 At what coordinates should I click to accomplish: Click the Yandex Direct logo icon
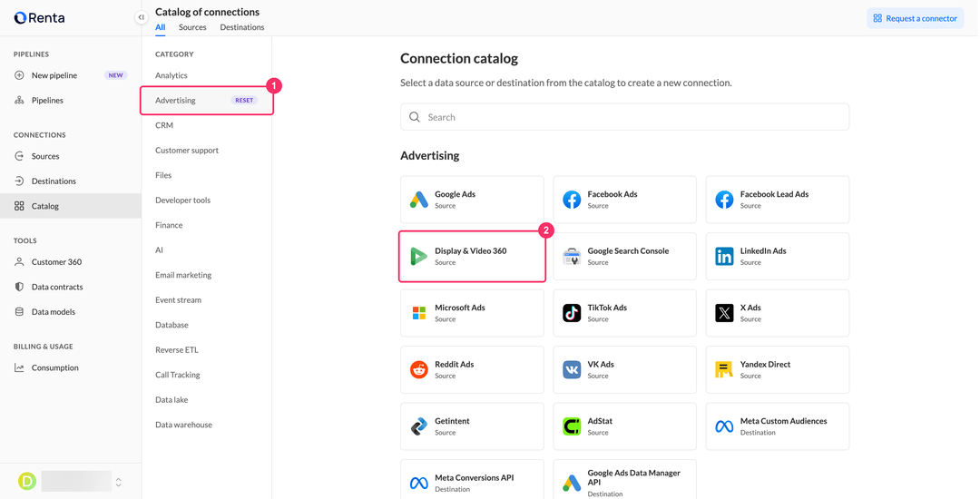coord(724,370)
